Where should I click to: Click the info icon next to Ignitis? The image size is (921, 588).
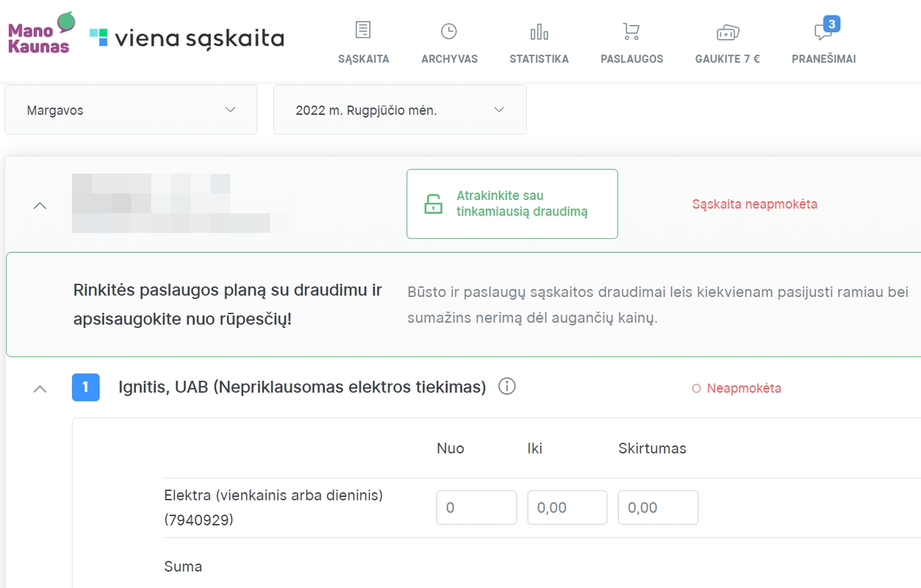[x=506, y=386]
